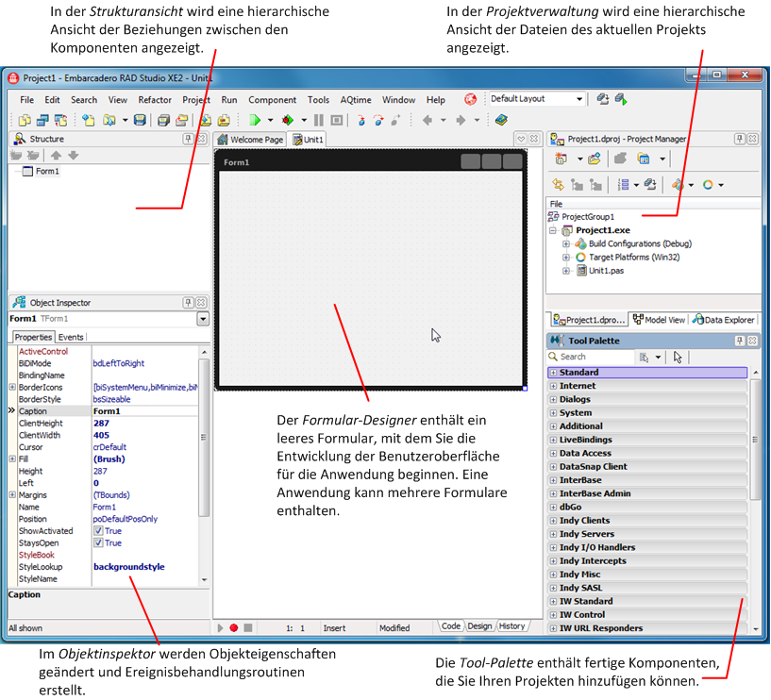This screenshot has height=700, width=771.
Task: Toggle the StaysOpen True checkbox
Action: (98, 542)
